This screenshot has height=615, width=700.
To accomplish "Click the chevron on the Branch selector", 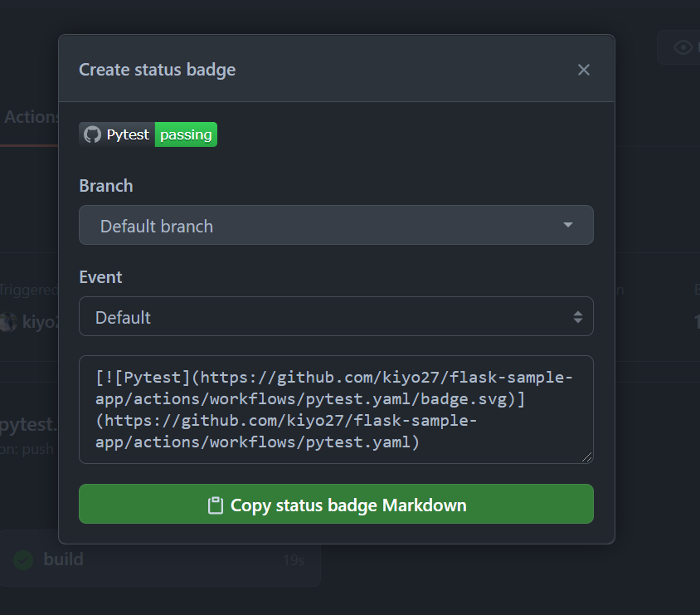I will [x=568, y=225].
